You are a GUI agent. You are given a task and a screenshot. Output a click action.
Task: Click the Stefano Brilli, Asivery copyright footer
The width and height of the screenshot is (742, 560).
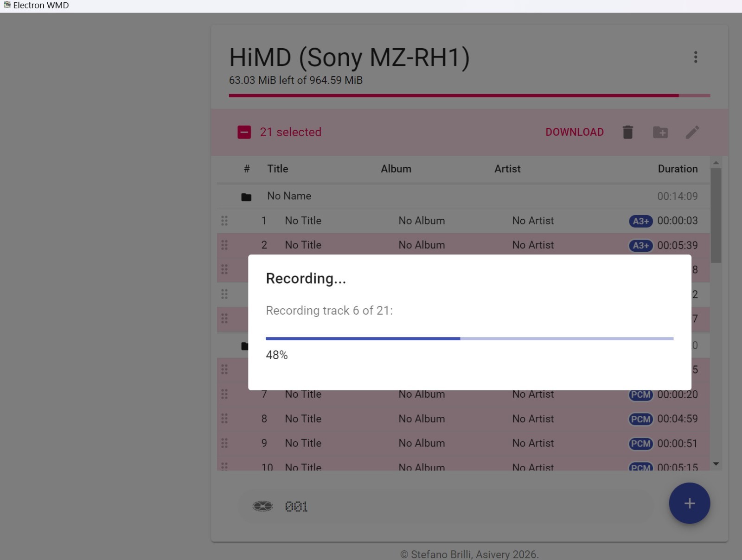pyautogui.click(x=469, y=554)
